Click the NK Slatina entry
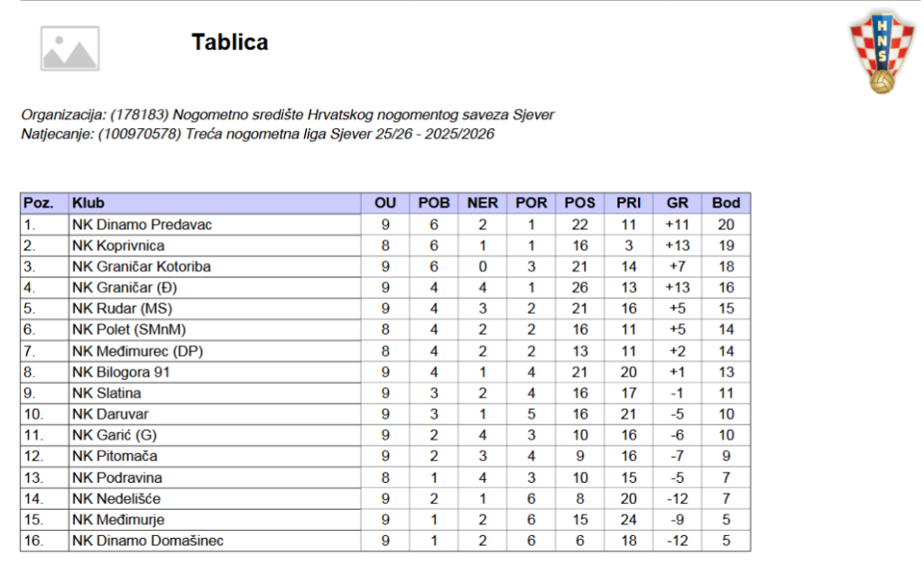This screenshot has height=584, width=924. pos(106,394)
